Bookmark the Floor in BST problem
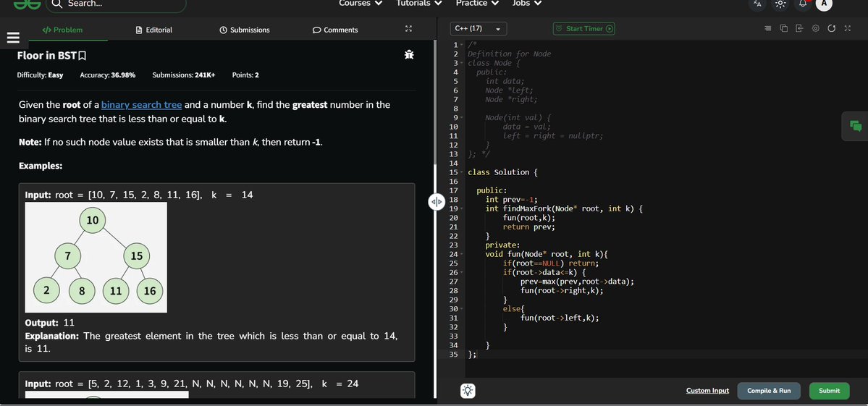 pyautogui.click(x=83, y=55)
